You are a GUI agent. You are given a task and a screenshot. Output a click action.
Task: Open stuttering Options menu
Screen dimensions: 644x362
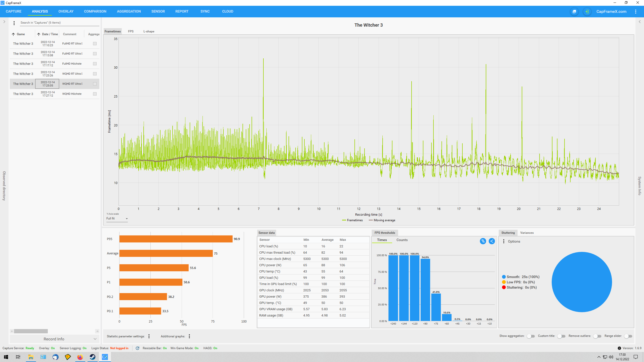[x=504, y=241]
